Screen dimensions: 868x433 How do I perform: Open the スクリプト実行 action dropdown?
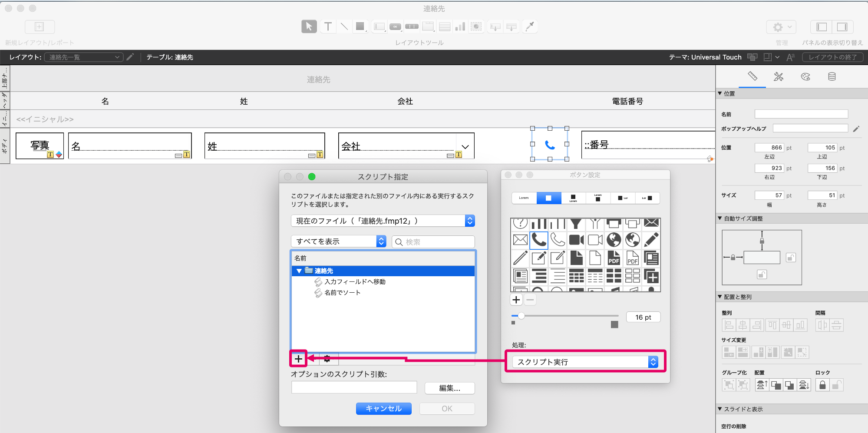click(585, 362)
